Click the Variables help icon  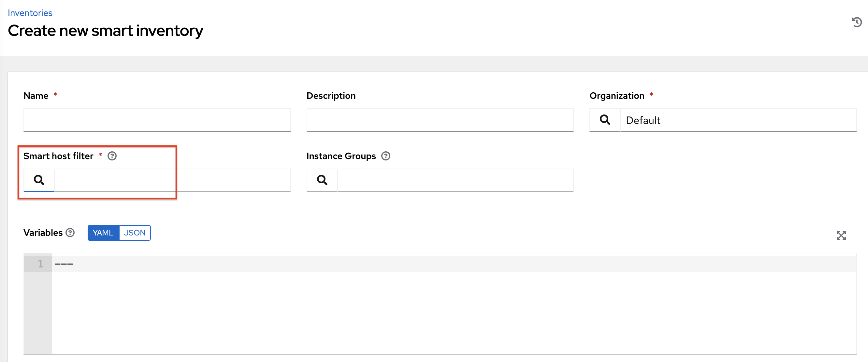click(x=70, y=233)
